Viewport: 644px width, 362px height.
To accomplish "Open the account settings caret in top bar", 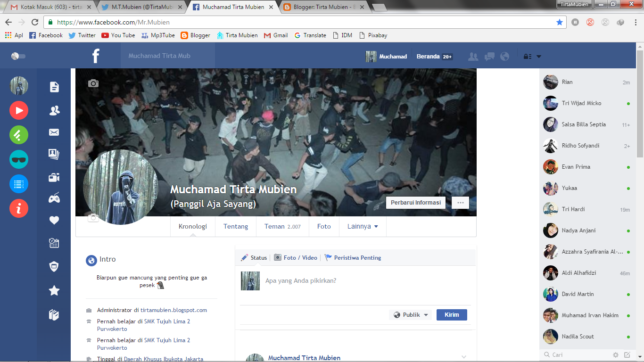I will point(538,56).
